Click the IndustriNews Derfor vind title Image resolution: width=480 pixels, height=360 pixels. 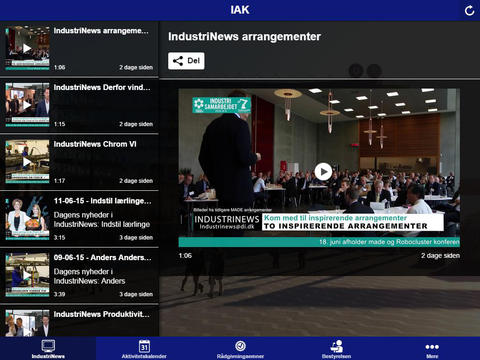click(x=102, y=87)
